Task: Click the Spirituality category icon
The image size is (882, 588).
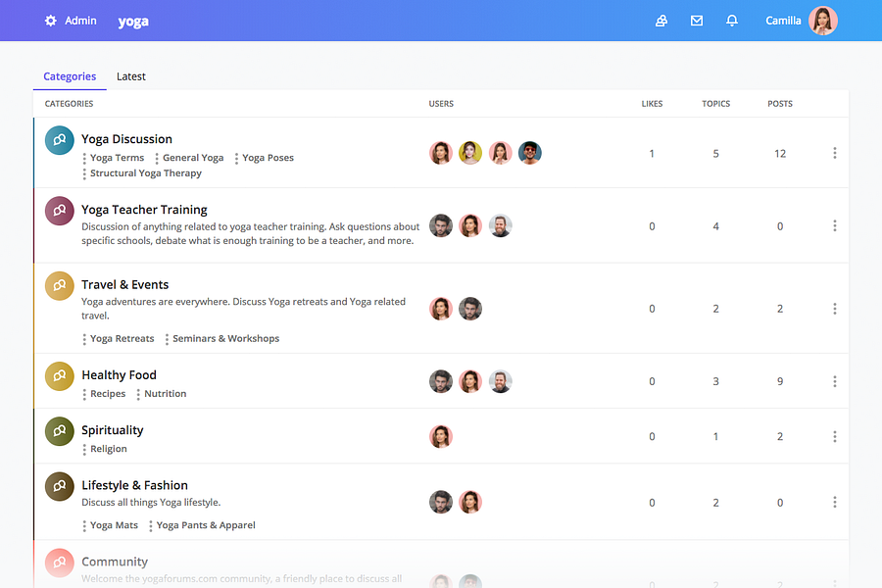Action: (x=60, y=431)
